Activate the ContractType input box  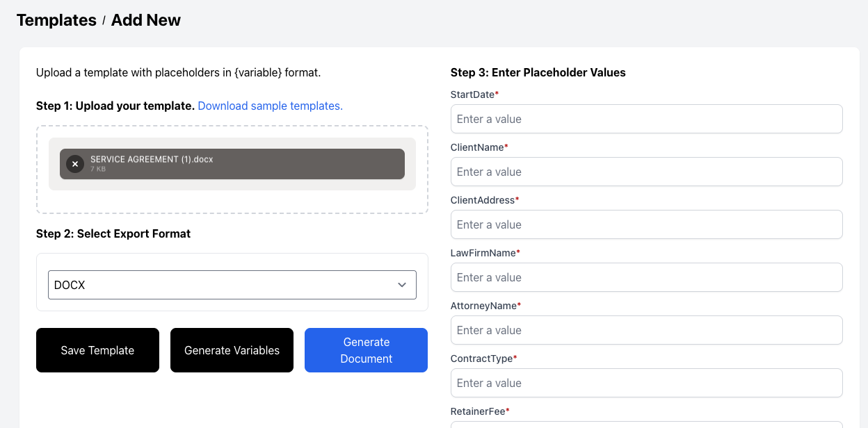[x=646, y=383]
